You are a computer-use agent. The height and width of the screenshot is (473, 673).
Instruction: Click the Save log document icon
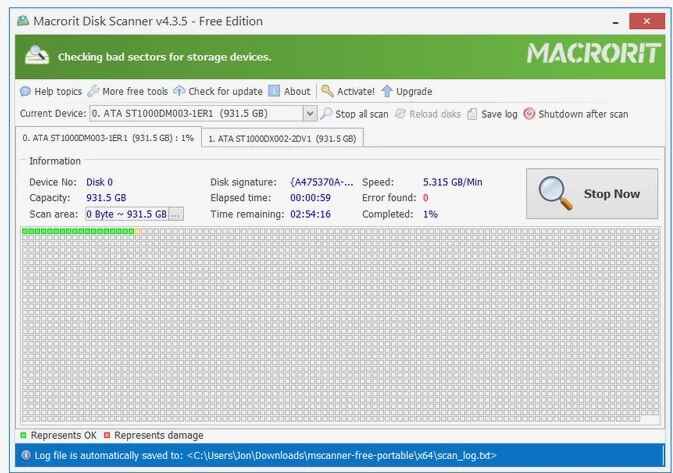[x=472, y=114]
